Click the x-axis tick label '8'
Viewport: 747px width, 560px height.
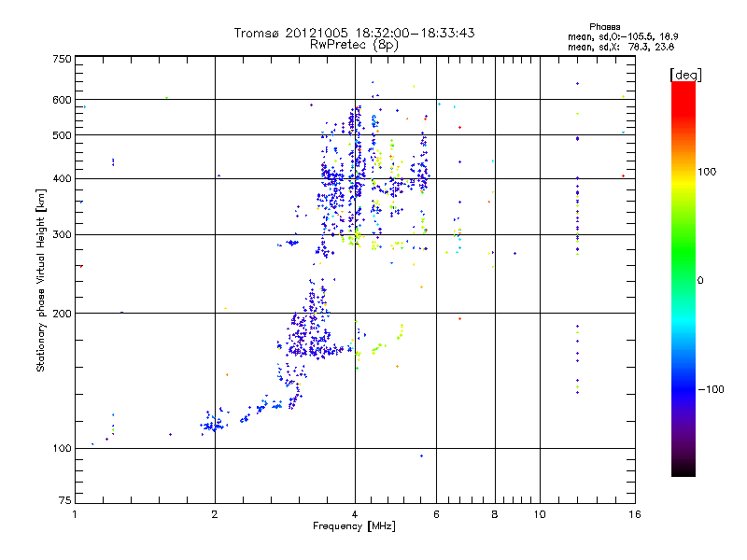[x=495, y=514]
